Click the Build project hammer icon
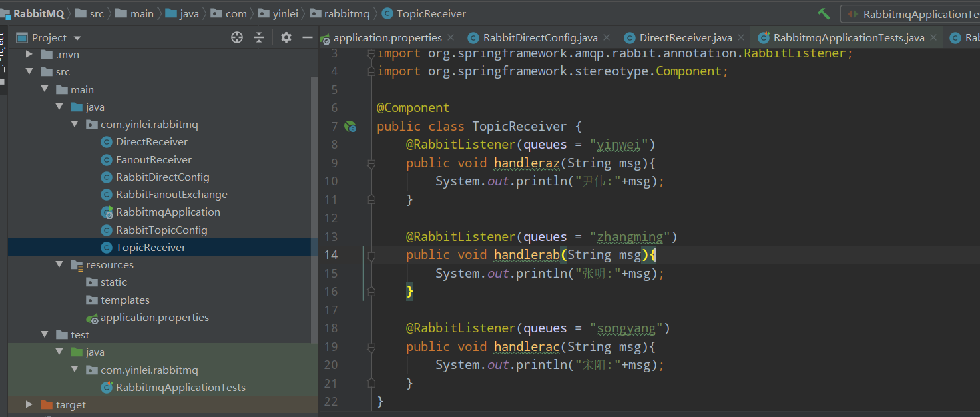 824,13
